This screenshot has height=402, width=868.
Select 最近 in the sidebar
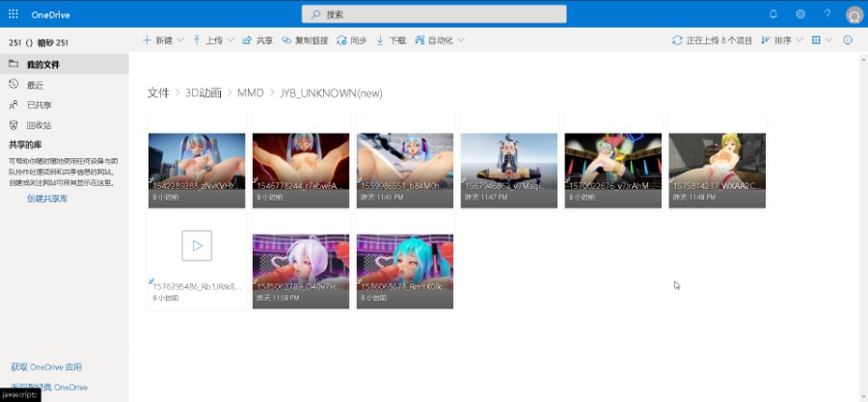coord(65,85)
